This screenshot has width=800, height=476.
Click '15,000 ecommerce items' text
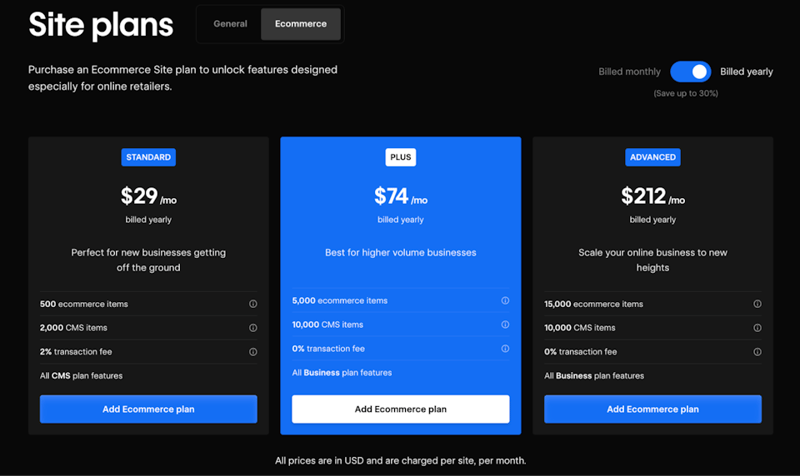[593, 304]
